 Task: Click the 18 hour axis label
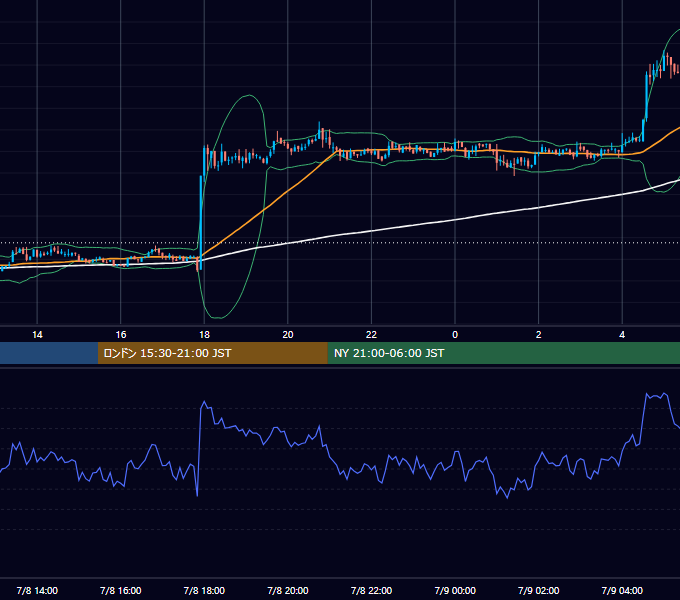point(204,335)
